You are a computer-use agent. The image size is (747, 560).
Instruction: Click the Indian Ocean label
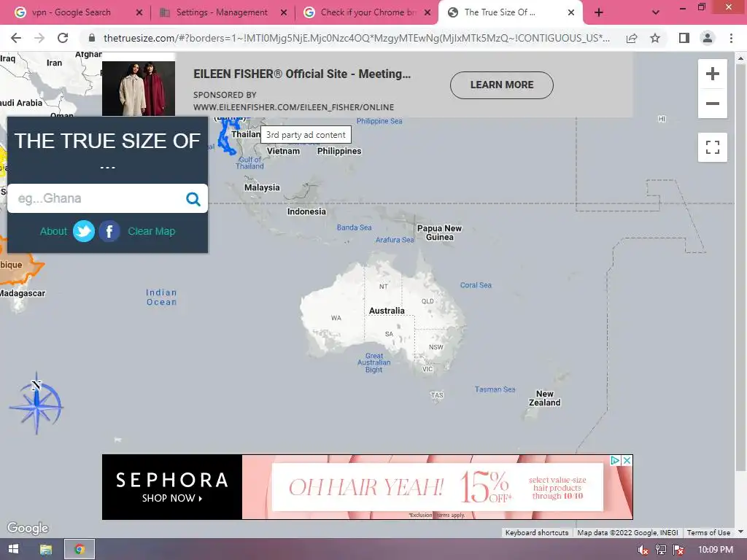pos(161,297)
